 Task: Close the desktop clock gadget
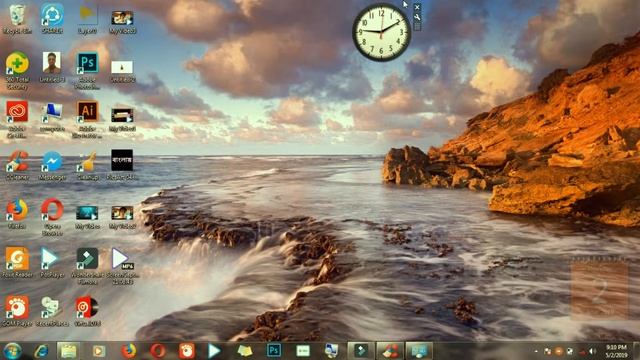(417, 7)
